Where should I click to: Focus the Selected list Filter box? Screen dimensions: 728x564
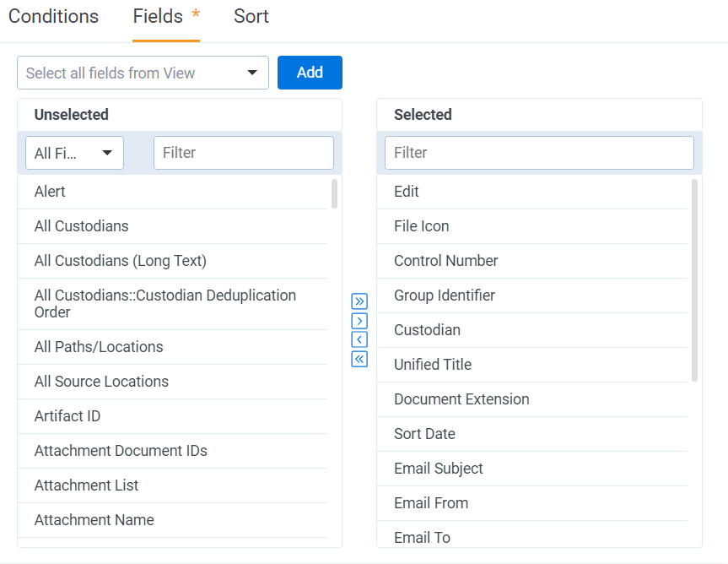(539, 153)
